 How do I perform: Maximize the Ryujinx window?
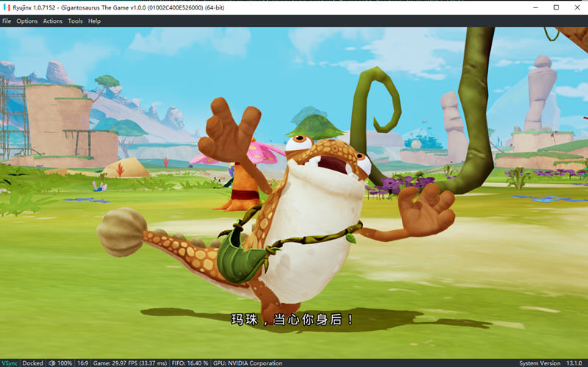click(556, 7)
